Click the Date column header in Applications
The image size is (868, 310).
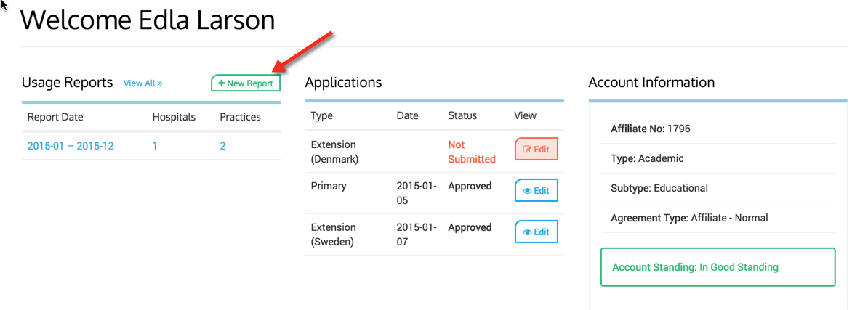click(408, 115)
